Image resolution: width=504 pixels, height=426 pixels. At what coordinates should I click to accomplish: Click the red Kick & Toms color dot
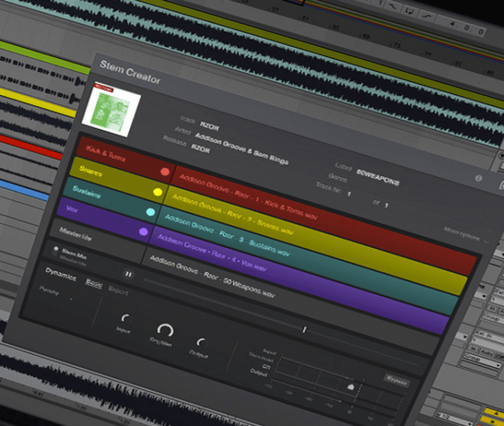pos(165,172)
